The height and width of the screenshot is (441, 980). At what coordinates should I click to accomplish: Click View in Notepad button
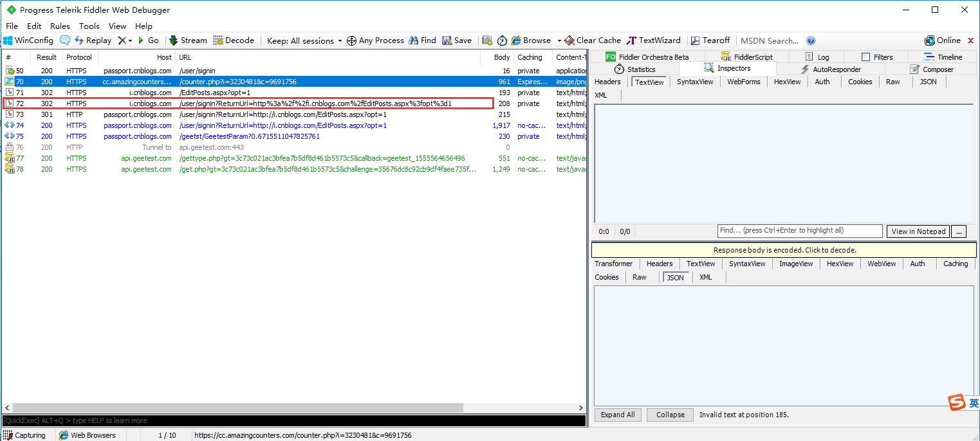(x=918, y=231)
